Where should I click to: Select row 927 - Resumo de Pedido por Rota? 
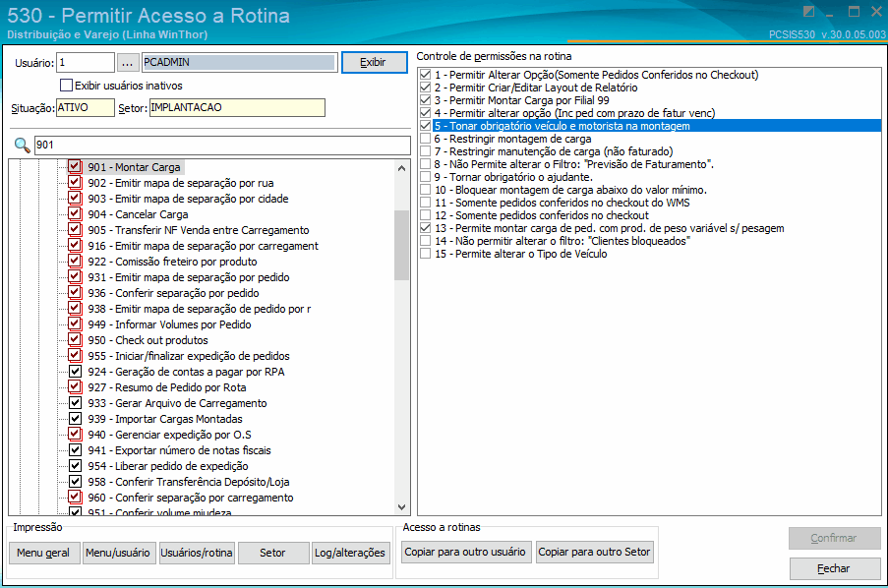pos(167,387)
